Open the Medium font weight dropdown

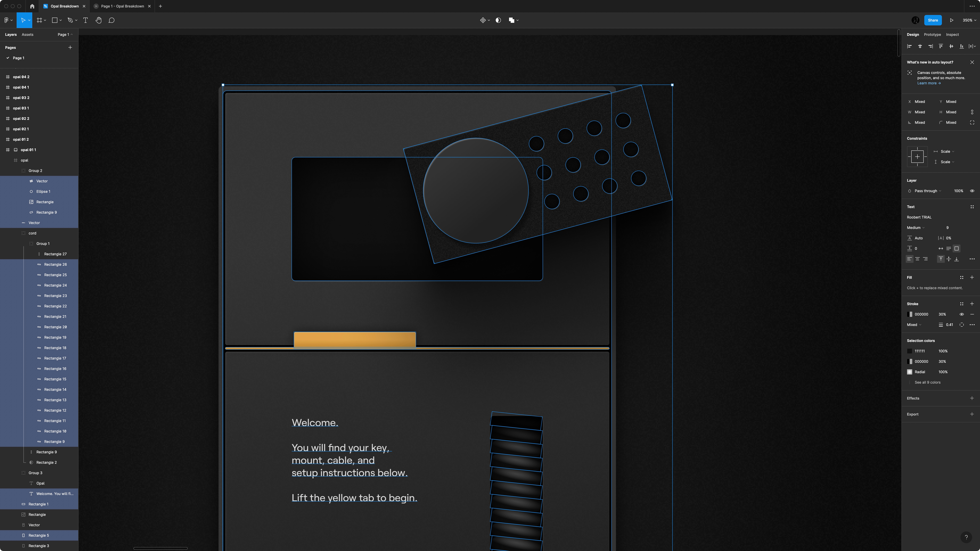[915, 228]
